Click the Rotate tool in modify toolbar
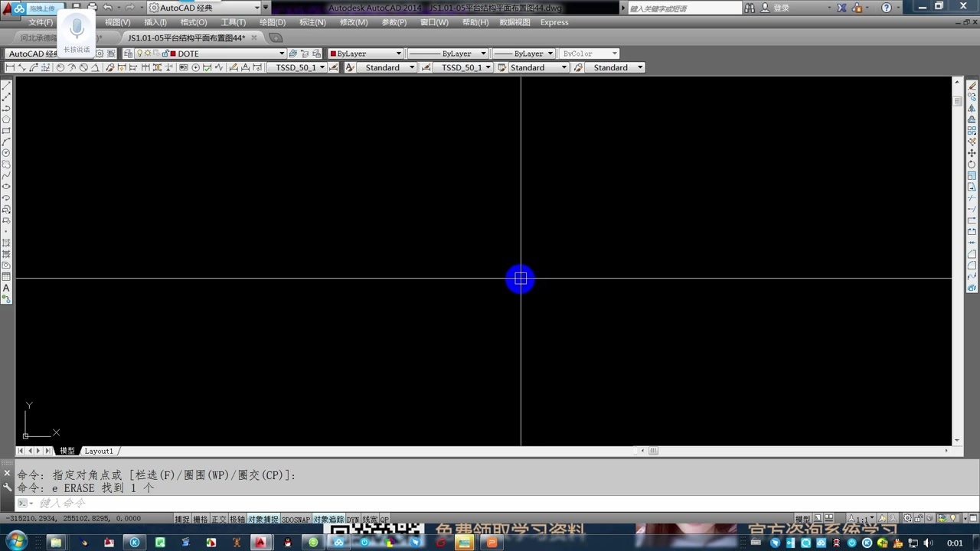This screenshot has width=980, height=551. [972, 165]
